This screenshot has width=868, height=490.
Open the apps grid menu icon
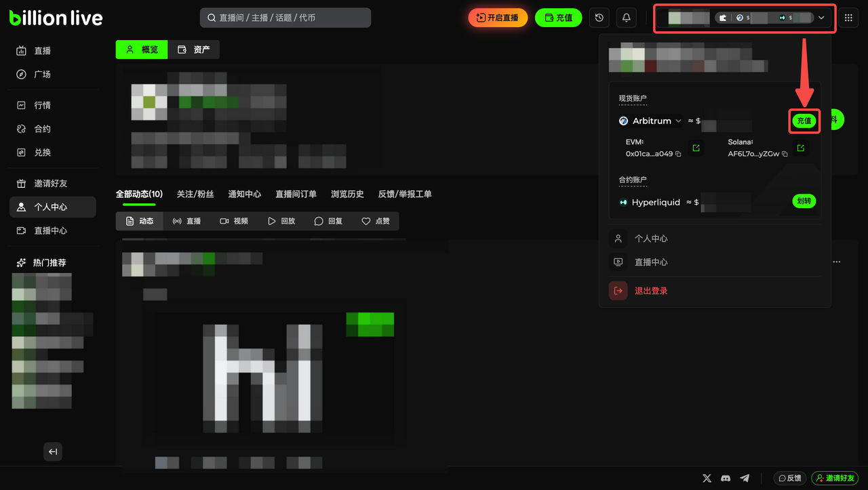[x=848, y=18]
